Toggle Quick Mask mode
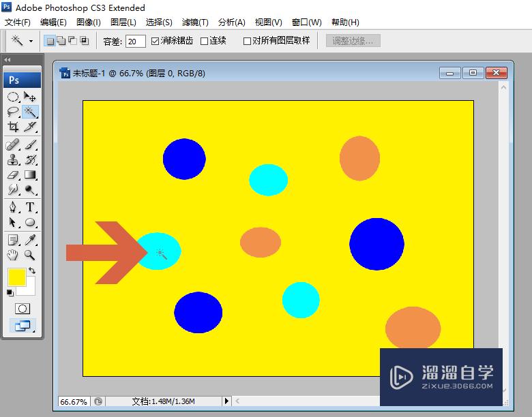The height and width of the screenshot is (417, 532). 23,309
